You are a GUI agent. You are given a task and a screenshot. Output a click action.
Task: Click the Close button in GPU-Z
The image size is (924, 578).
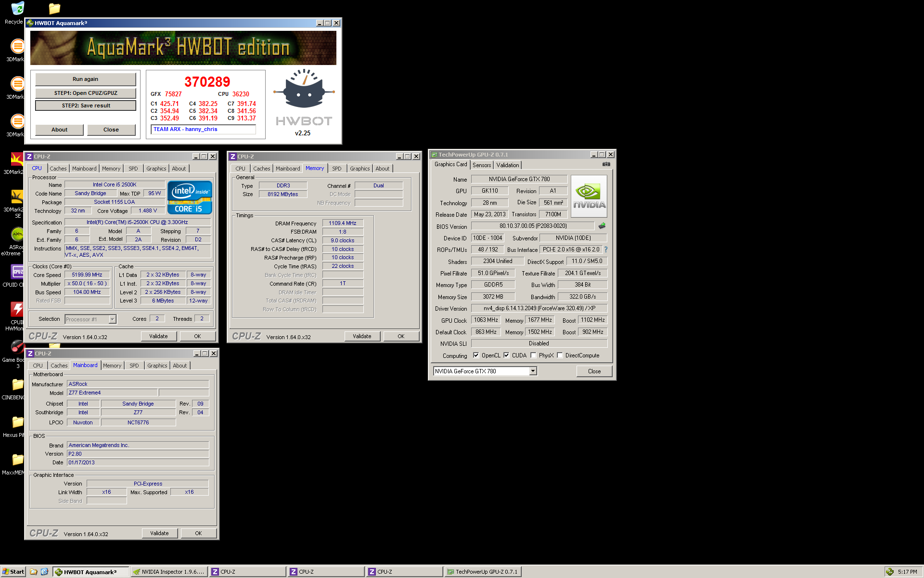coord(594,371)
